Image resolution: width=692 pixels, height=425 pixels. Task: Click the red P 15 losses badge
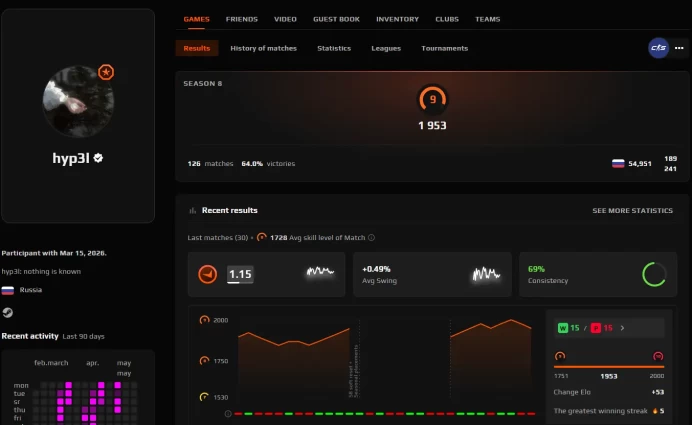click(x=602, y=328)
